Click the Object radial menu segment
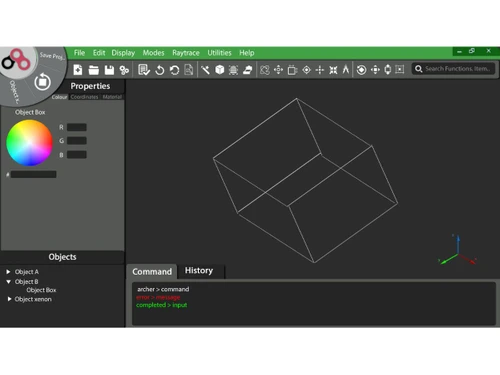Screen dimensions: 500x375 (15, 92)
